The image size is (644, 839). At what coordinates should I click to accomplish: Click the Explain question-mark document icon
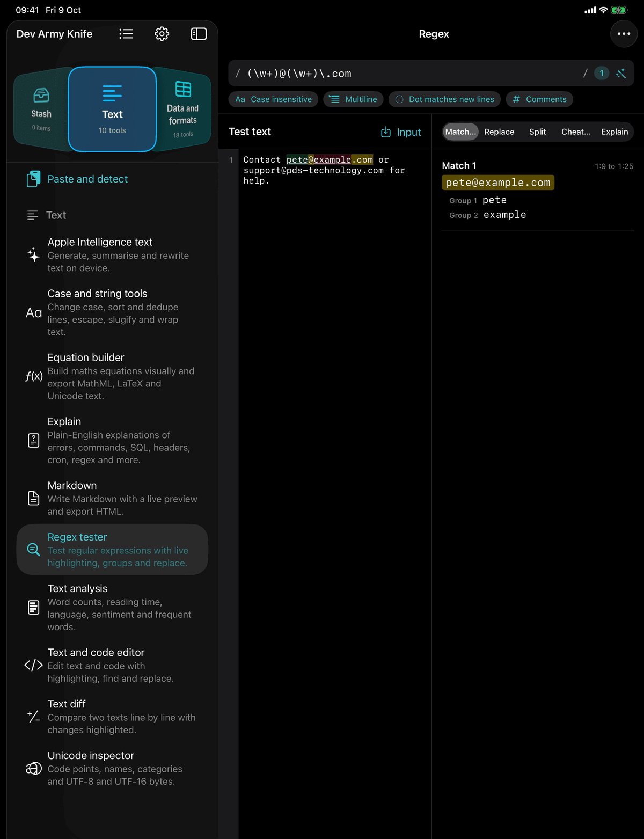coord(33,440)
